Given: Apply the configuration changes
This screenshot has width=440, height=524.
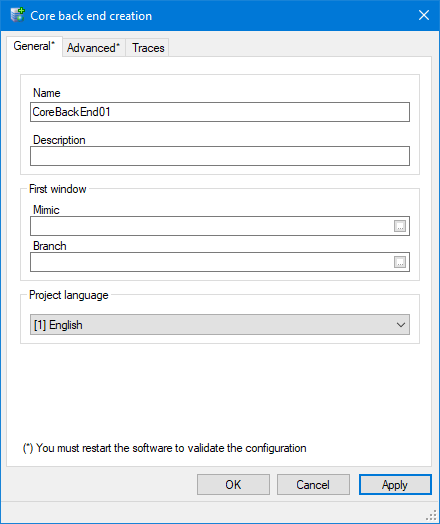Looking at the screenshot, I should point(395,485).
